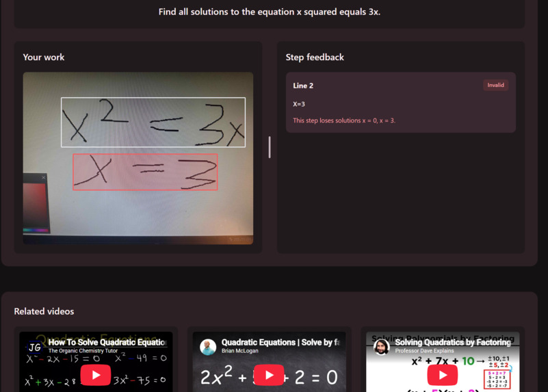This screenshot has width=548, height=392.
Task: Open the 'Quadratic Equations | Solve by' title link
Action: pyautogui.click(x=280, y=342)
